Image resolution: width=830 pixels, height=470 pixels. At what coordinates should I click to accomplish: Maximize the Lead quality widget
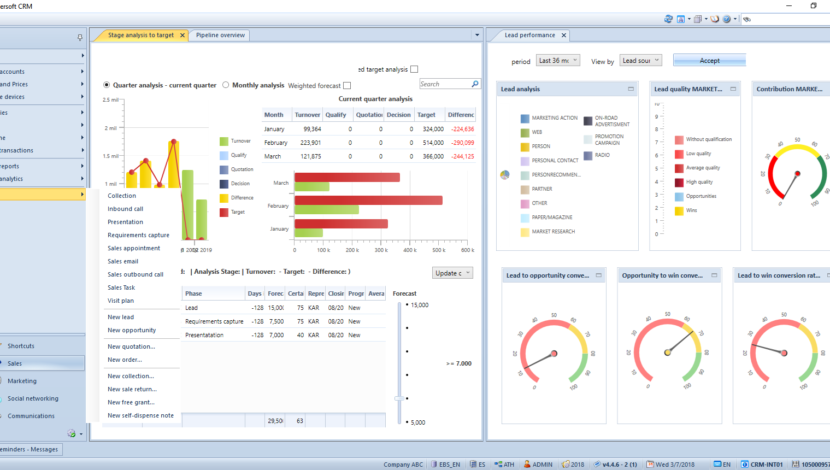coord(732,89)
